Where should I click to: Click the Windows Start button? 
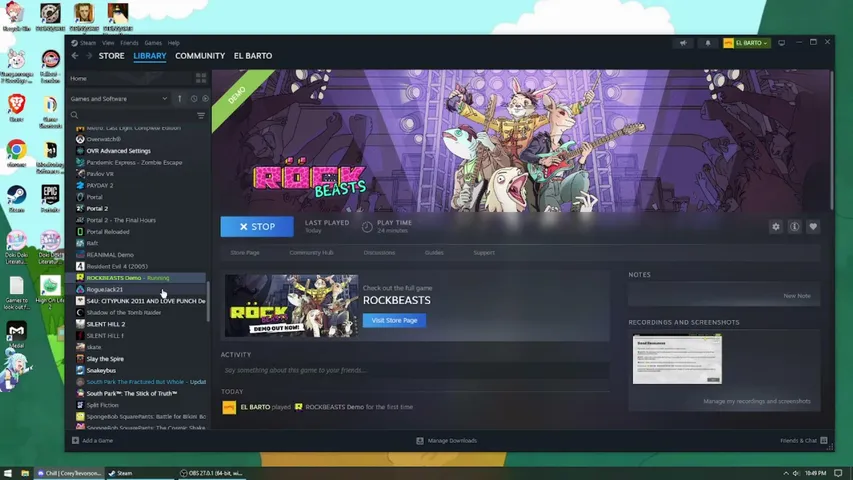coord(8,473)
